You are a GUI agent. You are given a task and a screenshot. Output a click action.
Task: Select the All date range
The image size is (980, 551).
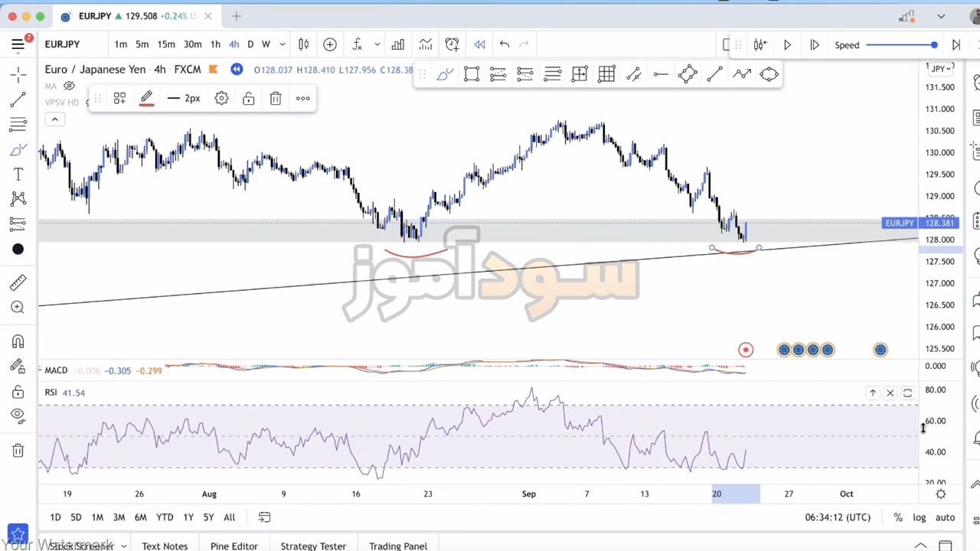pos(229,517)
